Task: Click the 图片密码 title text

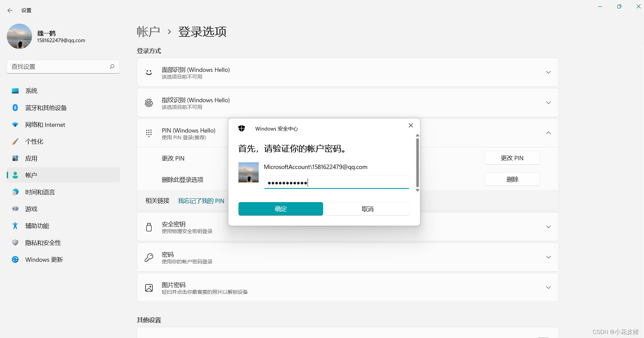Action: tap(174, 285)
